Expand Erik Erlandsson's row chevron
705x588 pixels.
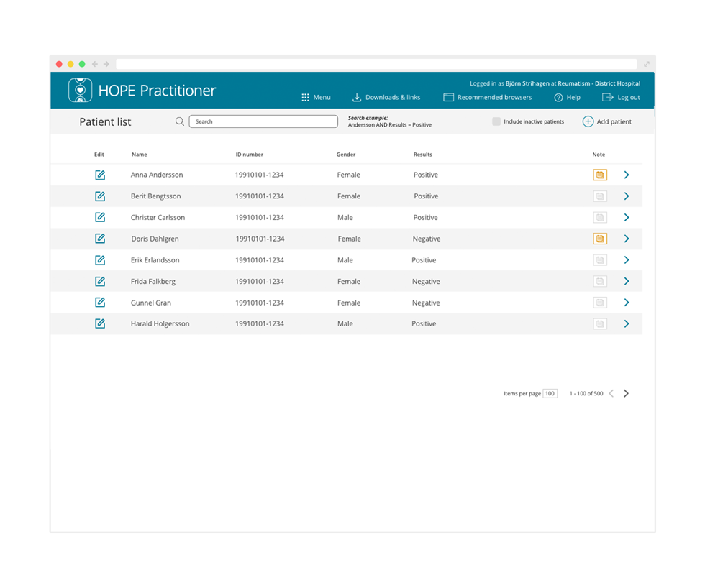pos(627,260)
